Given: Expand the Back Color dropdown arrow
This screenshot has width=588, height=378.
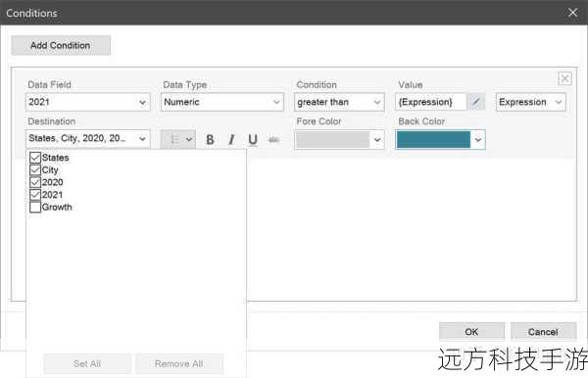Looking at the screenshot, I should 478,140.
